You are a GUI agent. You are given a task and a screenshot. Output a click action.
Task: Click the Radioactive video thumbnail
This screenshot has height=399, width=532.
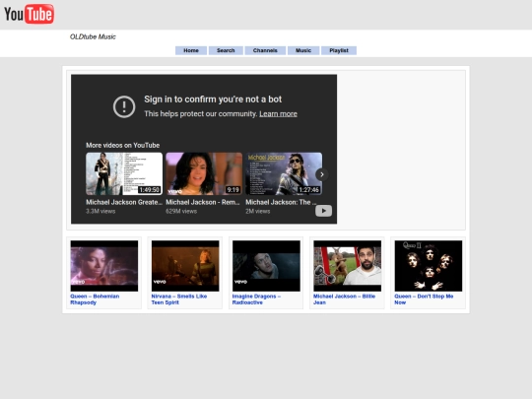[x=266, y=266]
